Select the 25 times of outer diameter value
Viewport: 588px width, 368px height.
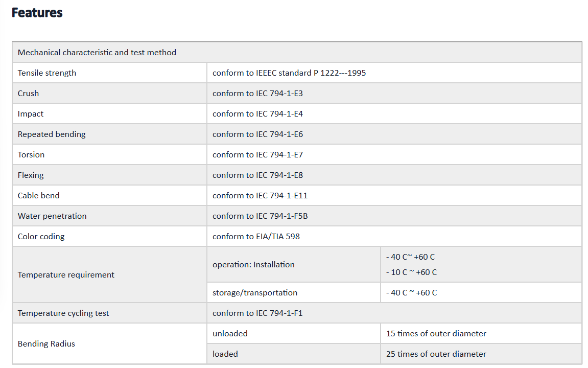click(436, 354)
